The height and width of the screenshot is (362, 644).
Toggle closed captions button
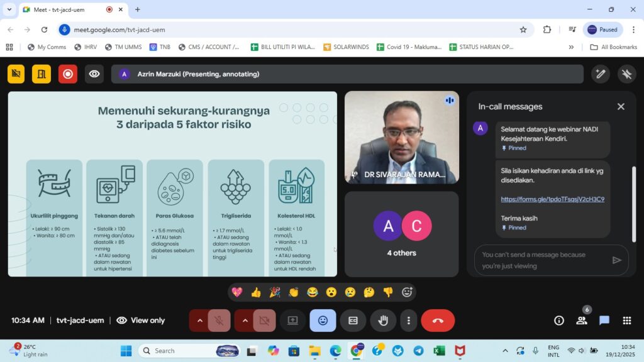point(353,321)
